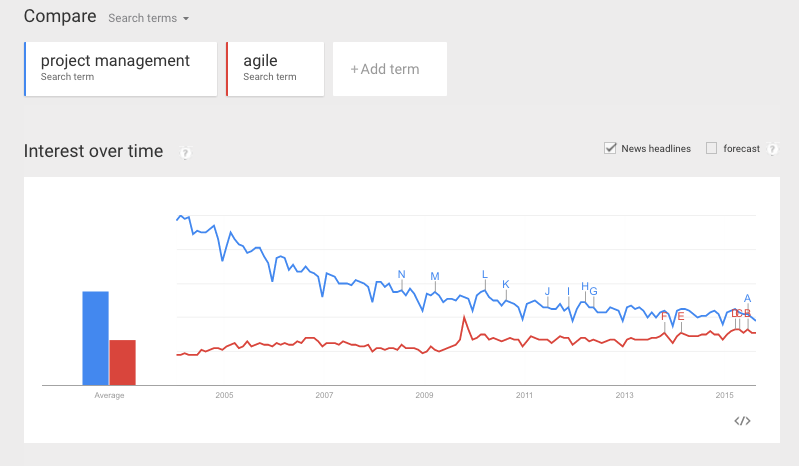Click the help icon next to forecast
This screenshot has height=466, width=799.
pyautogui.click(x=773, y=149)
